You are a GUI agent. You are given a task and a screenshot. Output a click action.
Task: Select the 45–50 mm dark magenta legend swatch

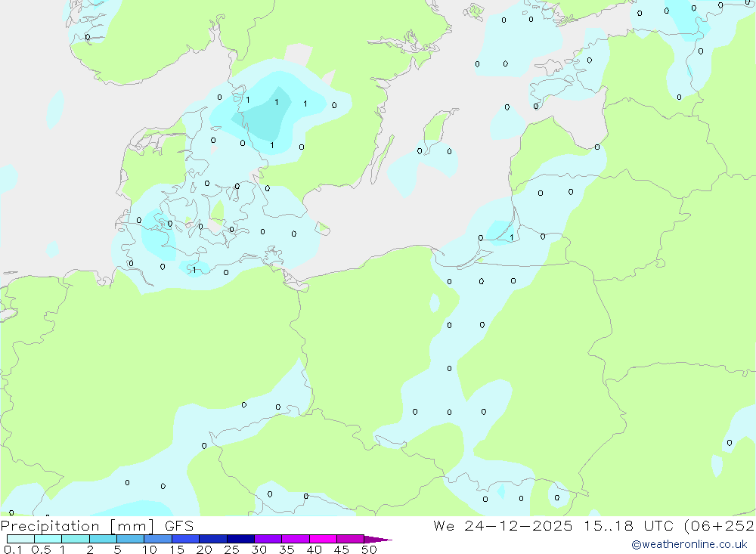coord(351,539)
